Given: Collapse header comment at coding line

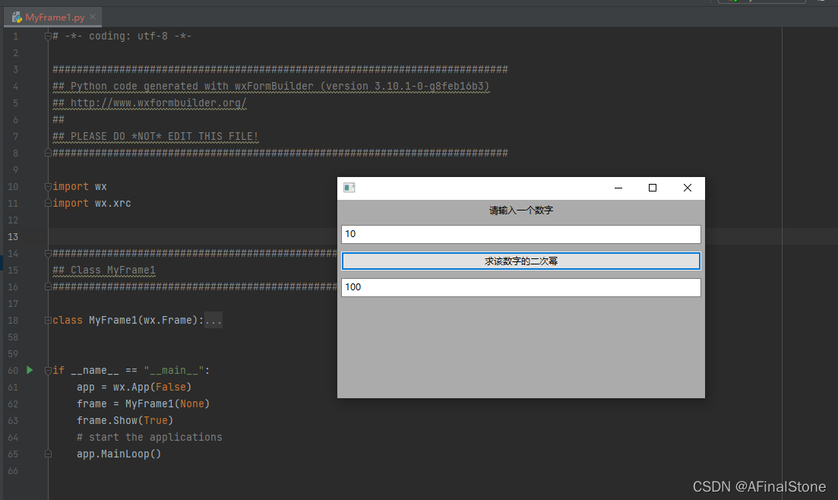Looking at the screenshot, I should click(x=48, y=36).
